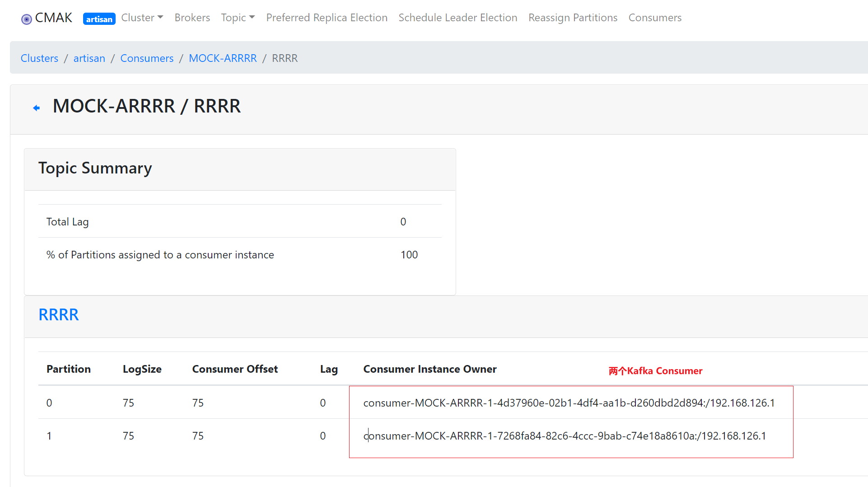Open the artisan breadcrumb link

pos(89,58)
